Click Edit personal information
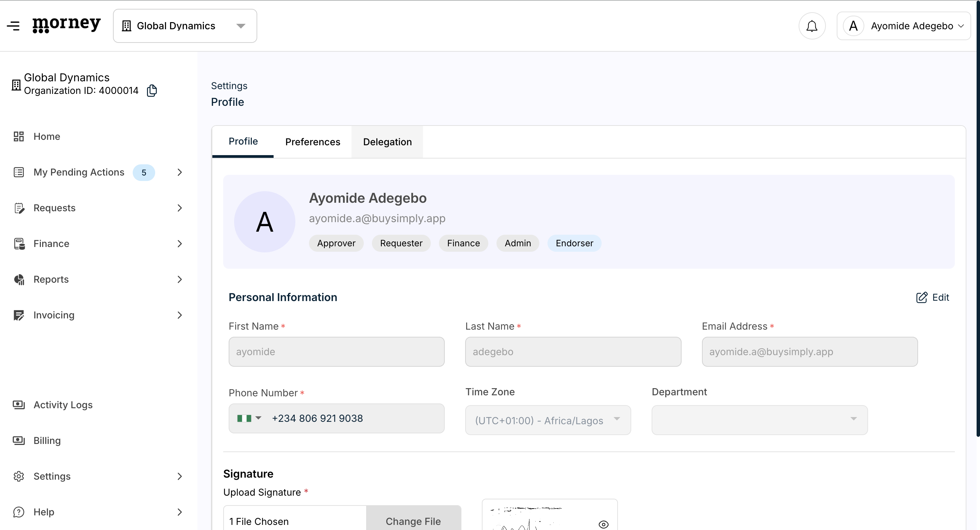Screen dimensions: 980x530 point(932,297)
